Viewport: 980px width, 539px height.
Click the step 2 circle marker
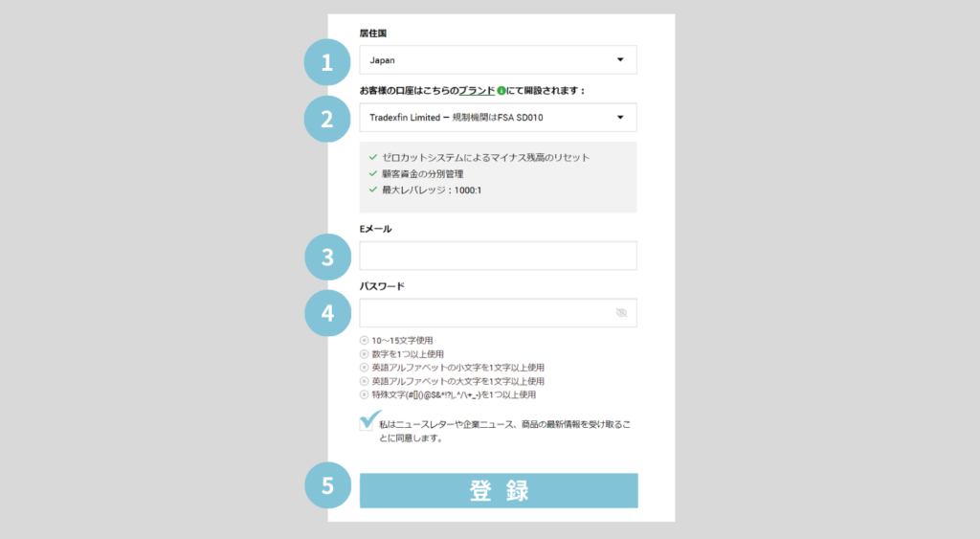(x=327, y=120)
